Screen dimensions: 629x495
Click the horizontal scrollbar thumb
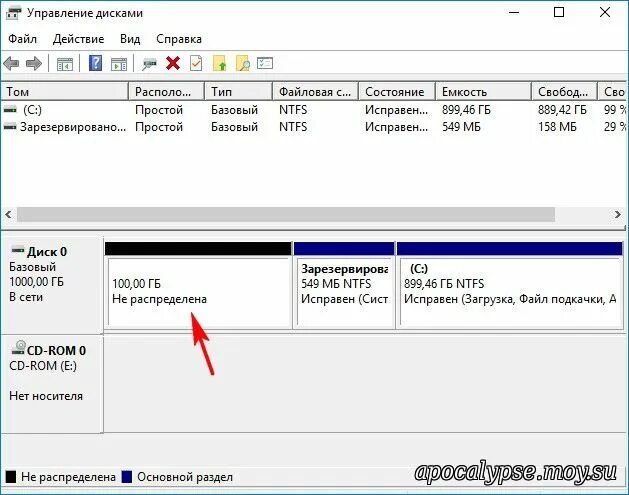click(x=286, y=214)
